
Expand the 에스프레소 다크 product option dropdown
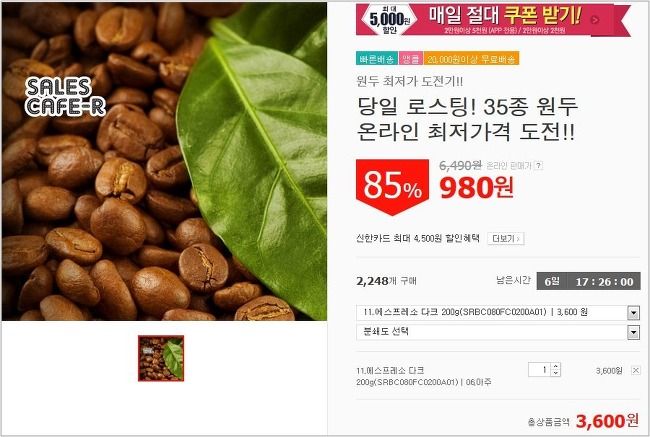tap(633, 313)
